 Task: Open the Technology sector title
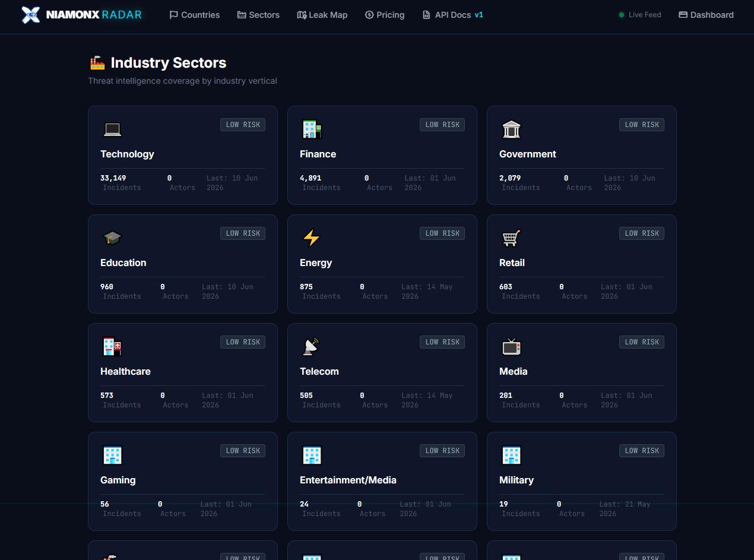[127, 154]
